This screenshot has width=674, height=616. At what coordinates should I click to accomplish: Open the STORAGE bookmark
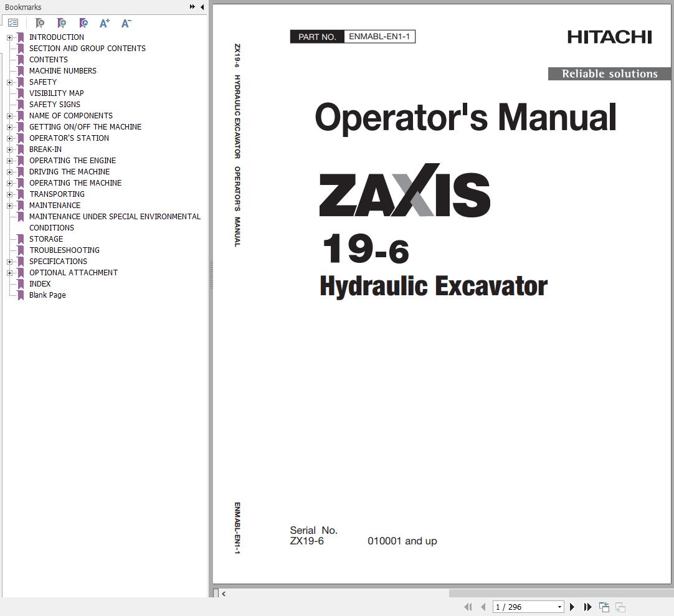point(46,239)
